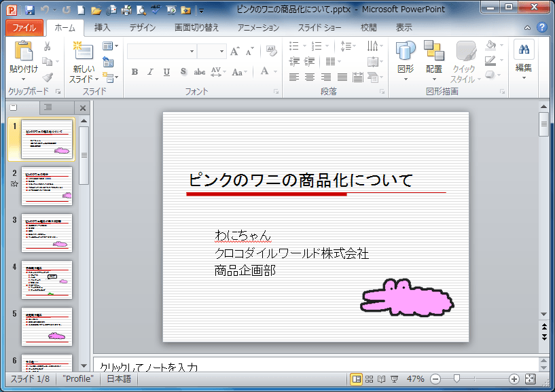This screenshot has height=392, width=555.
Task: Open the ファイル tab
Action: click(x=24, y=28)
